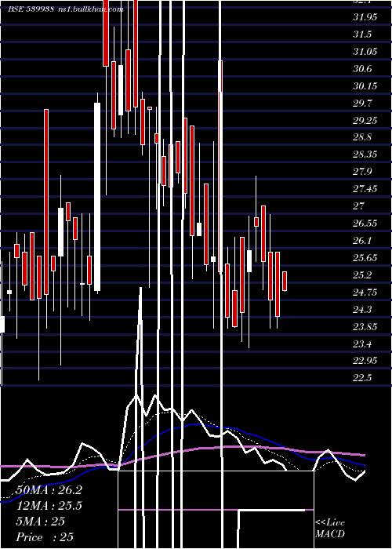
Task: Click the 28.35 price axis label
Action: [365, 154]
